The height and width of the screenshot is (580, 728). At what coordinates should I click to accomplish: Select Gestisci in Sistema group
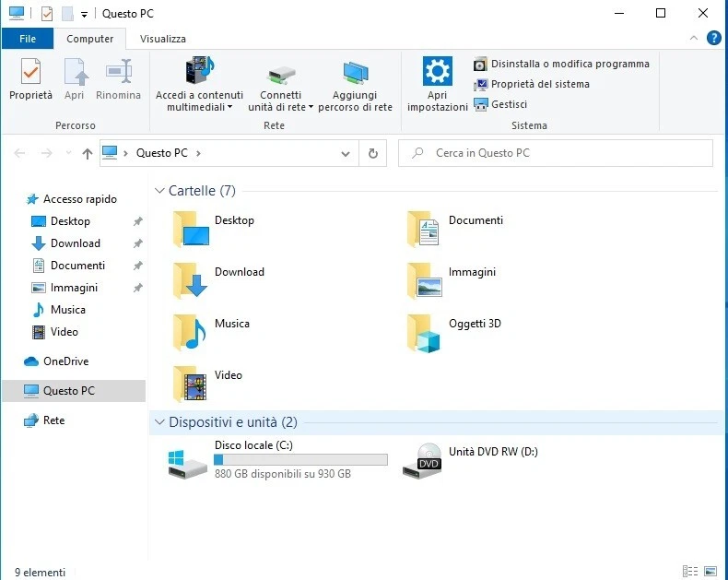(500, 104)
